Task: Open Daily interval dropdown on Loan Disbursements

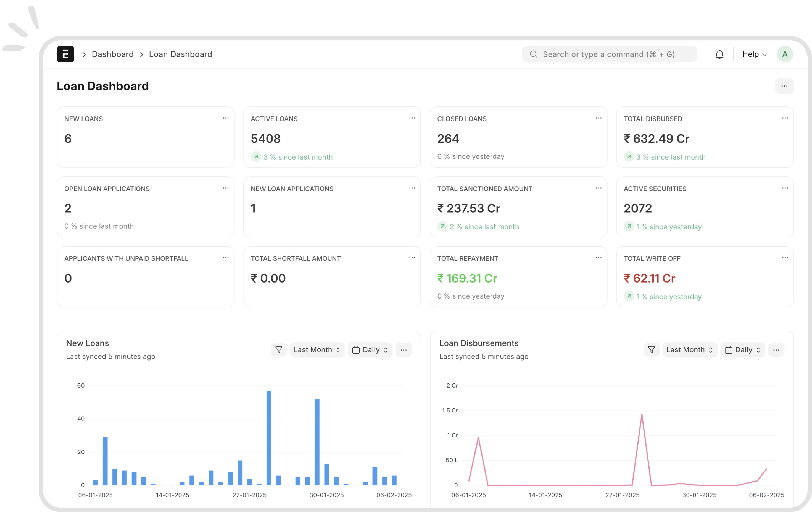Action: pos(742,350)
